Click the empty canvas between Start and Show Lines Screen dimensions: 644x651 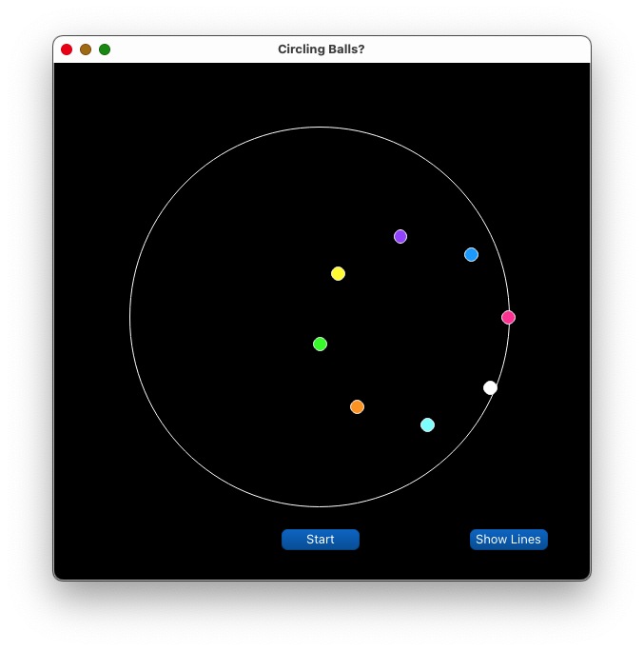coord(414,540)
